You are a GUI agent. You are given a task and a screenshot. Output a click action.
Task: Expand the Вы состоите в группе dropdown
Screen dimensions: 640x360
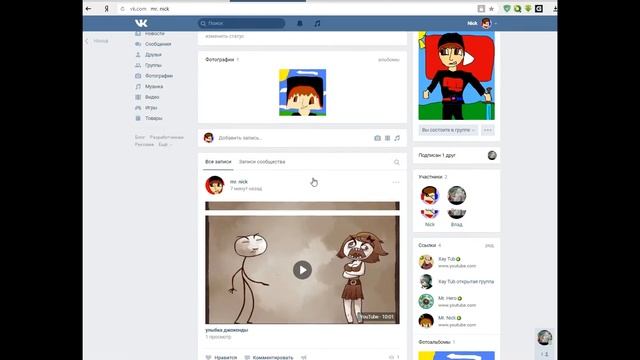[x=448, y=130]
